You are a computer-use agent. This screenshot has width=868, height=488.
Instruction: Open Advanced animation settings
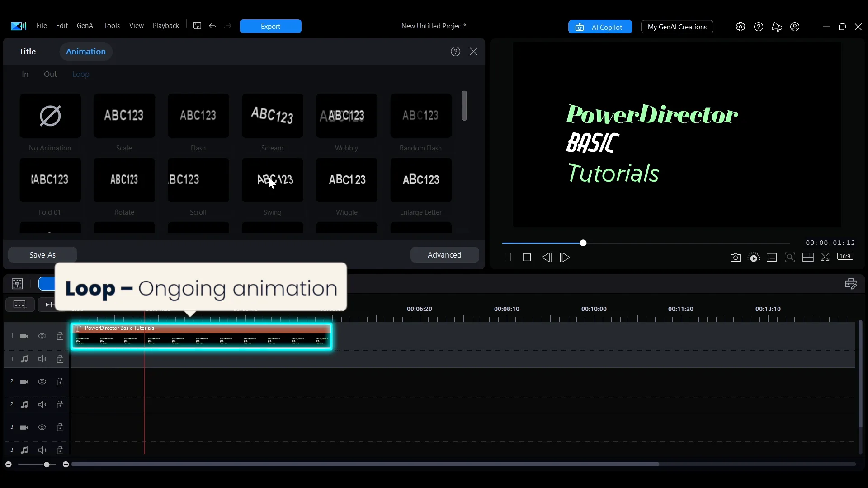pos(444,255)
